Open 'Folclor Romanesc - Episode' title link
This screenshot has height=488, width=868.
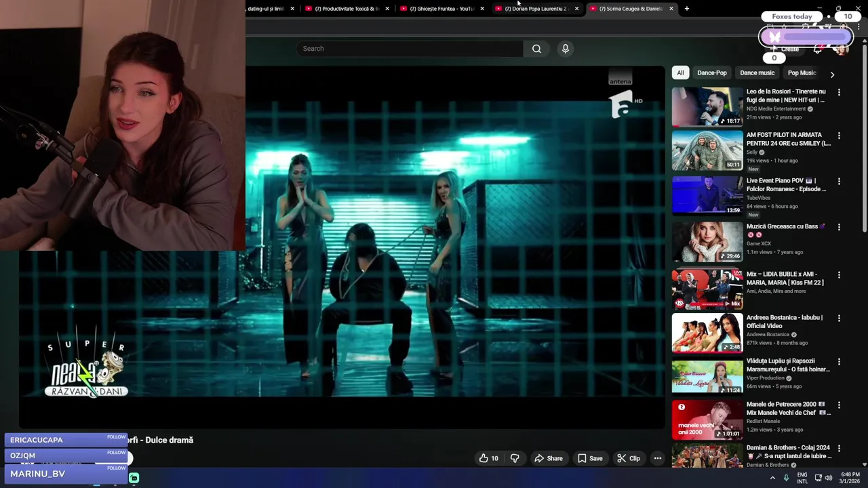786,185
